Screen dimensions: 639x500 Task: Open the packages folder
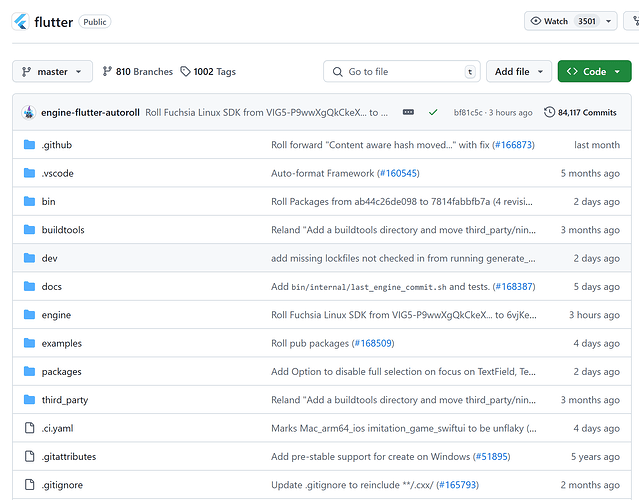pos(62,371)
